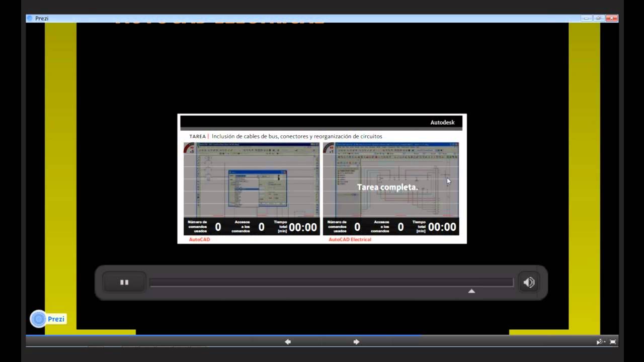Click the Prezi window title icon
Screen dimensions: 644x362
coord(30,18)
